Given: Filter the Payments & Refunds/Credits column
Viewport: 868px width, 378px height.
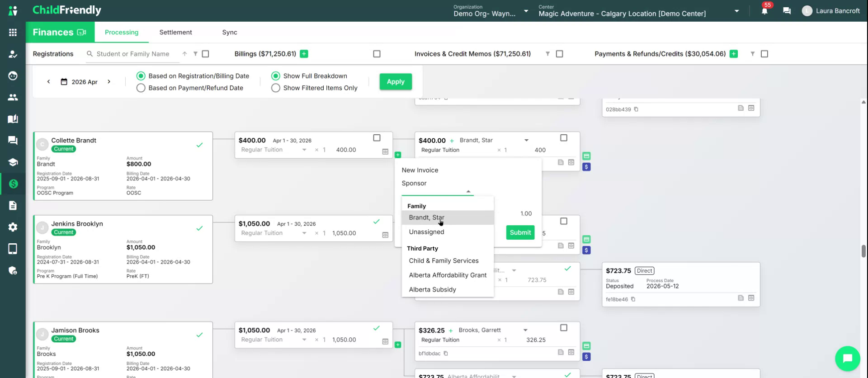Looking at the screenshot, I should click(x=753, y=54).
